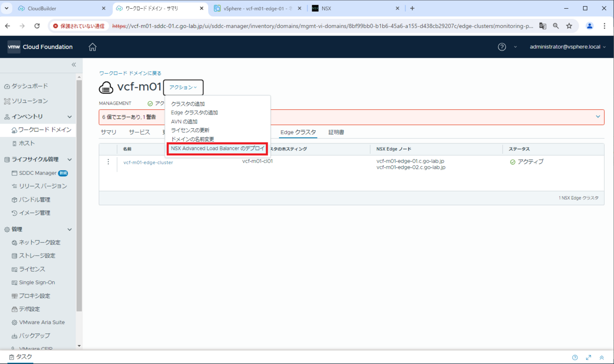Choose AVN の追加 from the action menu
The height and width of the screenshot is (364, 614).
pyautogui.click(x=184, y=121)
